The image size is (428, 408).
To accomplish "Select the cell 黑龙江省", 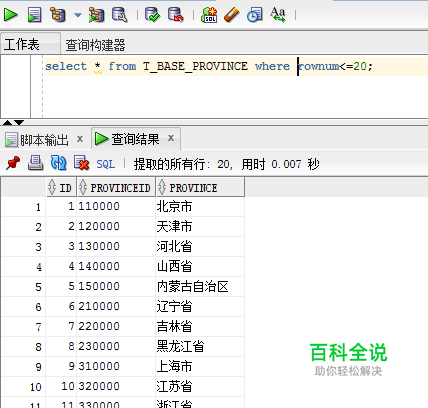I will tap(200, 347).
